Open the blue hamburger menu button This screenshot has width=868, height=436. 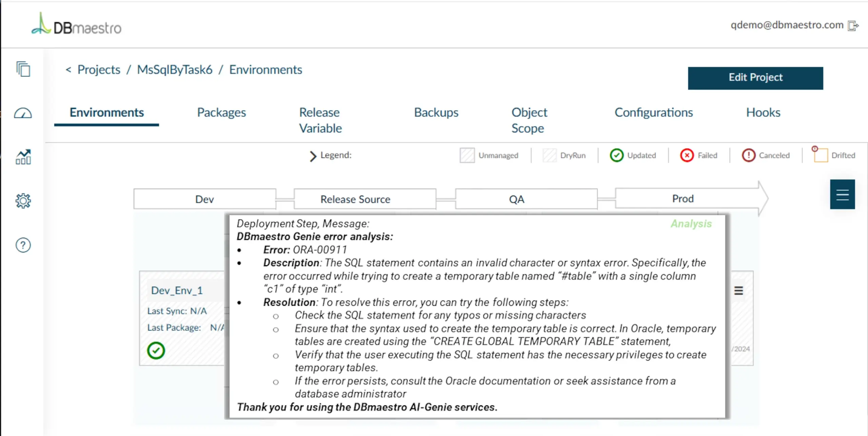(842, 194)
